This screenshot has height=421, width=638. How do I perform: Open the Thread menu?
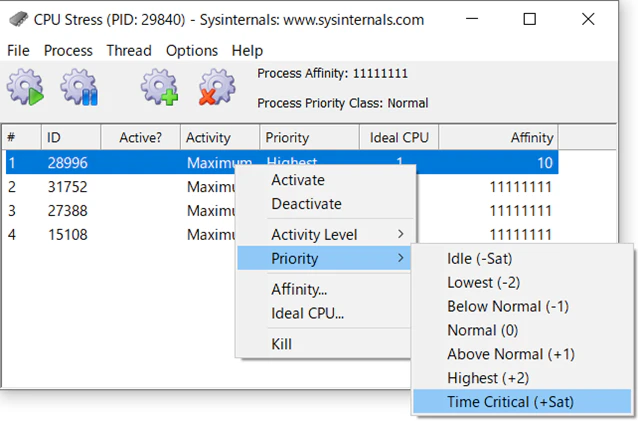click(129, 51)
